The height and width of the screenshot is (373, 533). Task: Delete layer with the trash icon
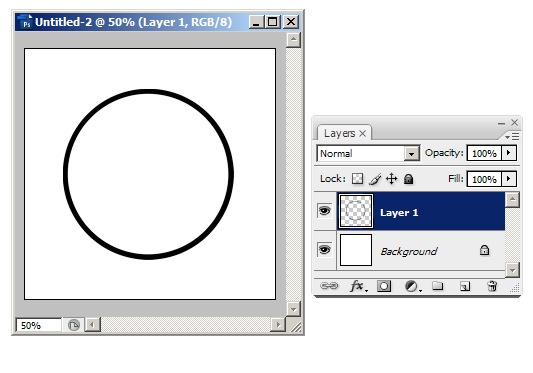492,286
